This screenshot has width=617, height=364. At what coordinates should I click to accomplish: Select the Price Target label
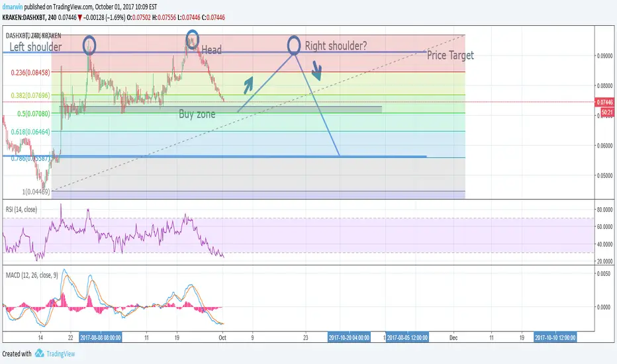[450, 56]
